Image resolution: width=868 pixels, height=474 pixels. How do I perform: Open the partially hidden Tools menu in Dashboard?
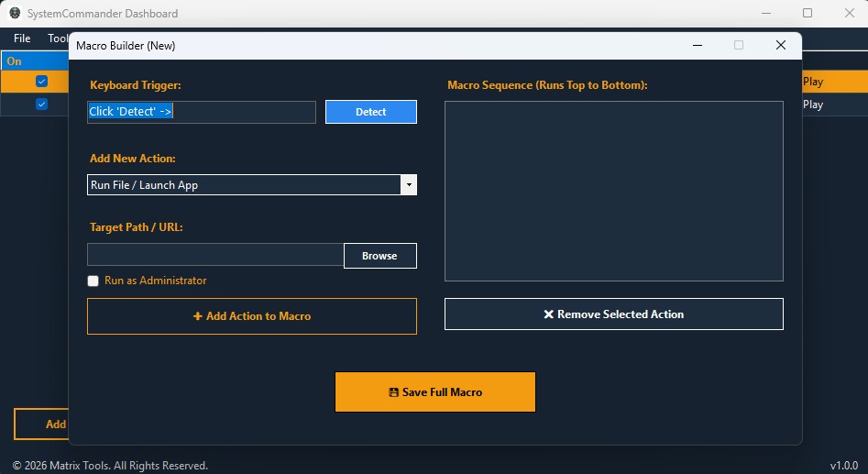click(58, 39)
